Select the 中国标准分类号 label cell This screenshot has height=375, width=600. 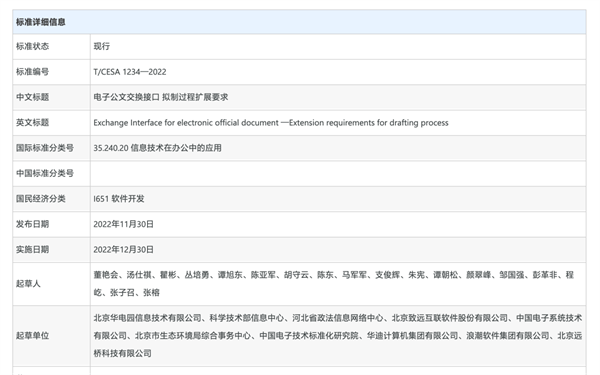pos(51,174)
